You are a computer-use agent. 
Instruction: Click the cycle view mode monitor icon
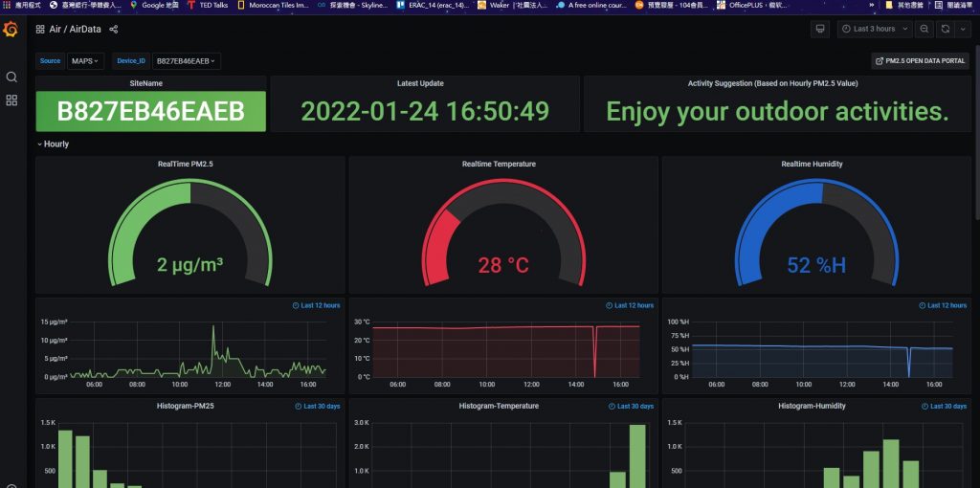[819, 29]
